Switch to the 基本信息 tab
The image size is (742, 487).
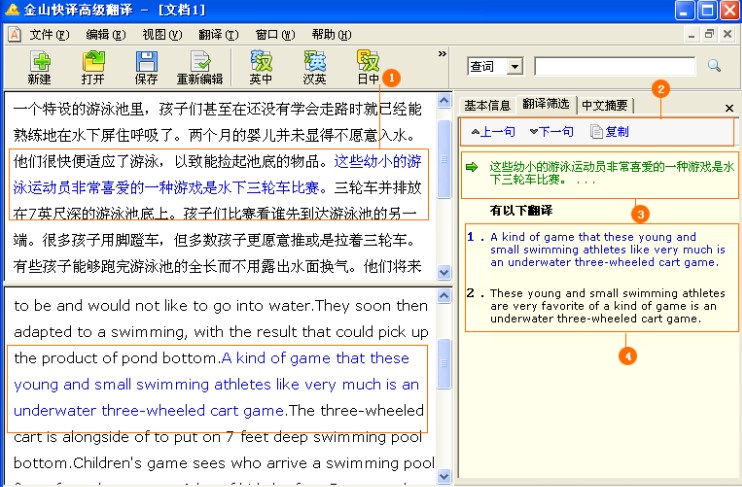point(487,106)
